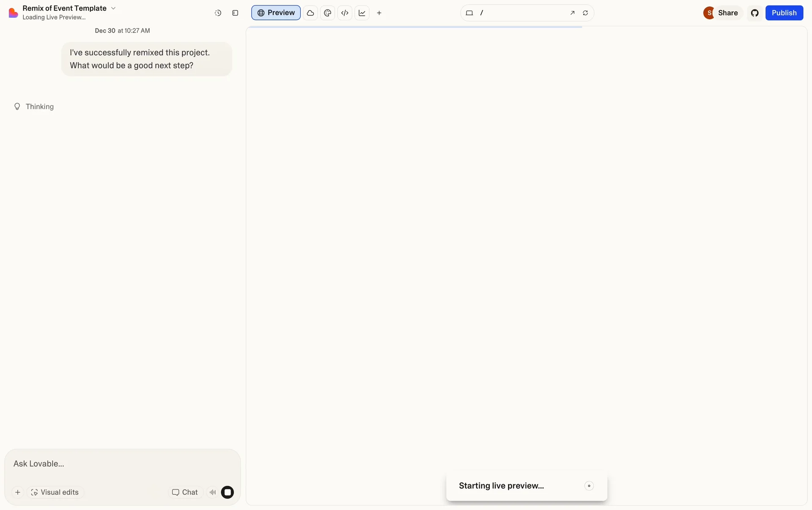Open preview in new tab arrow
The image size is (812, 510).
click(572, 13)
